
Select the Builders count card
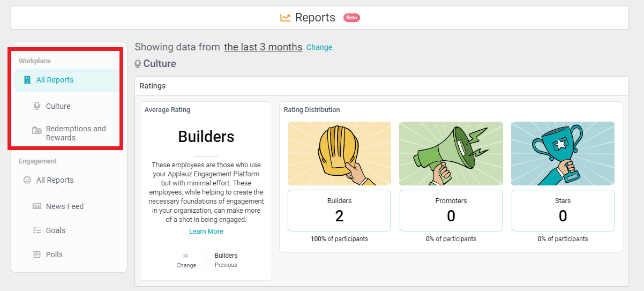point(339,211)
